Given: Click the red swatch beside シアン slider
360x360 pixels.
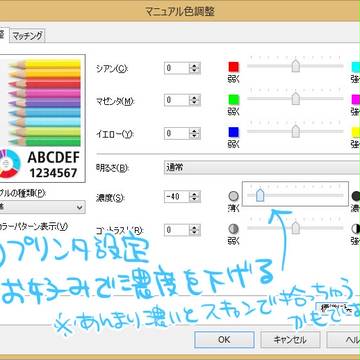Looking at the screenshot, I should [x=234, y=67].
